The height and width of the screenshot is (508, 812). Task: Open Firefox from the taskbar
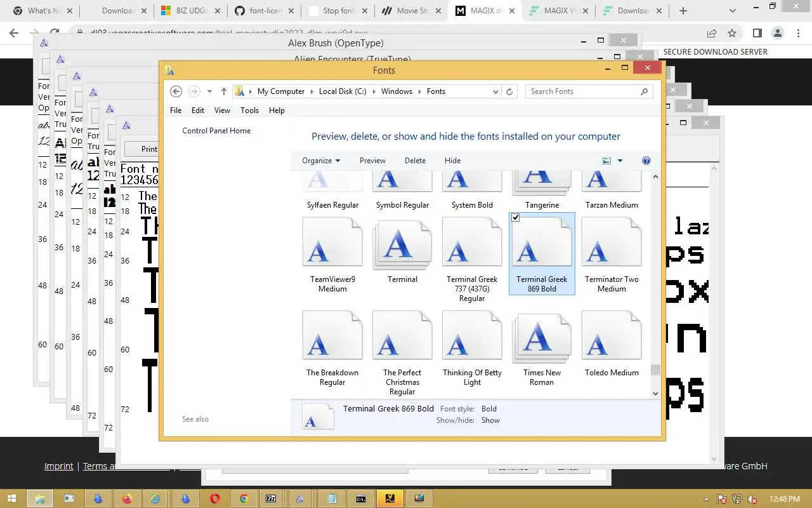point(127,498)
